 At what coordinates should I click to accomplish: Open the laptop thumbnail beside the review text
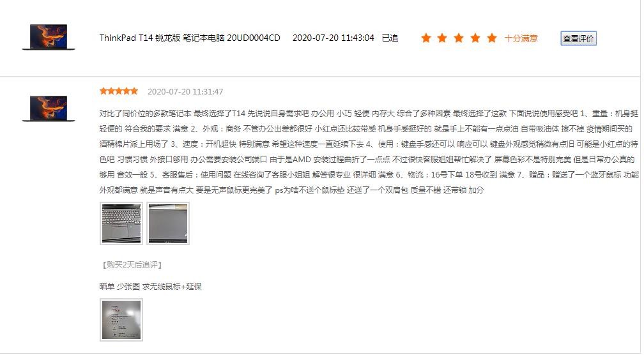tap(49, 109)
